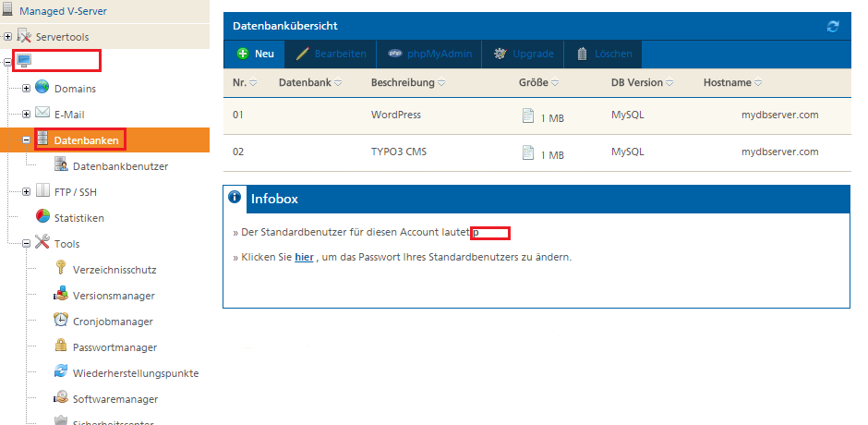The width and height of the screenshot is (868, 425).
Task: Click the Infobox info icon
Action: (x=235, y=197)
